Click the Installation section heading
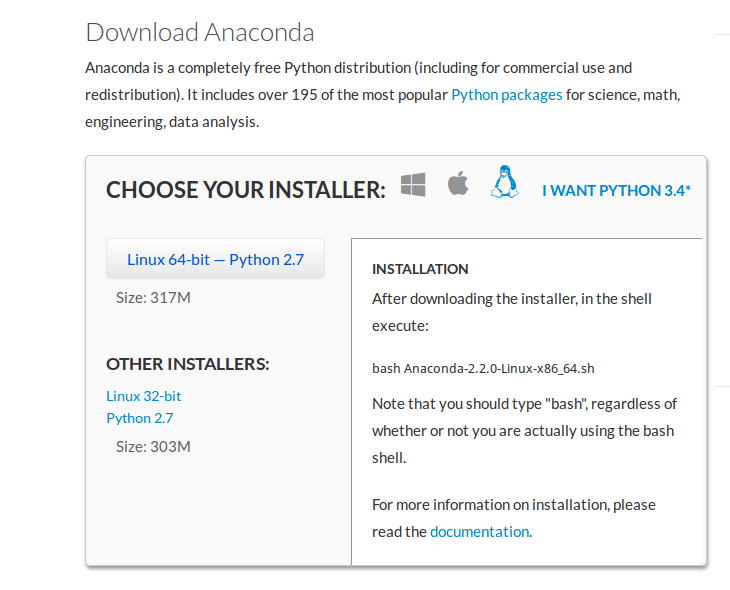Viewport: 730px width, 590px height. [420, 269]
